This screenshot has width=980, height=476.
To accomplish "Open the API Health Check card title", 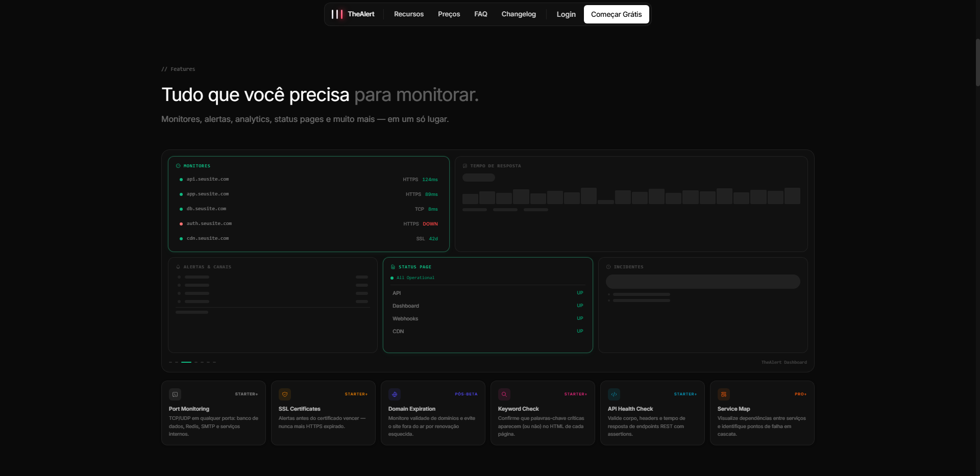I will [630, 409].
